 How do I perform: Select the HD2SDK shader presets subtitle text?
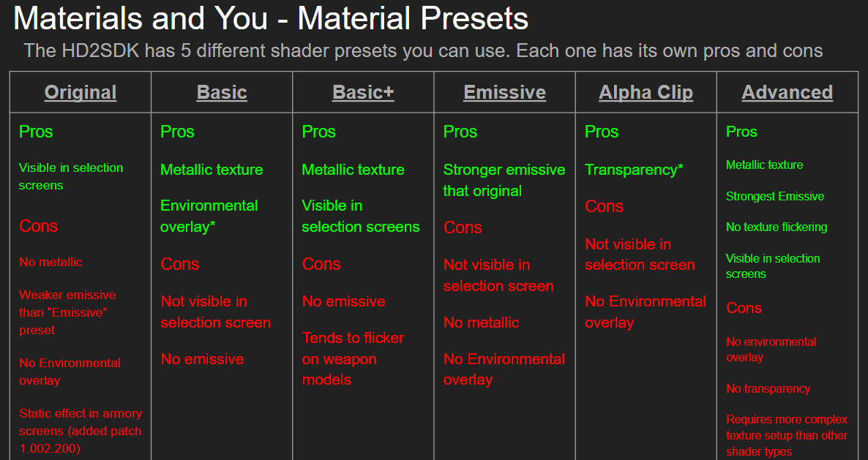click(x=423, y=51)
